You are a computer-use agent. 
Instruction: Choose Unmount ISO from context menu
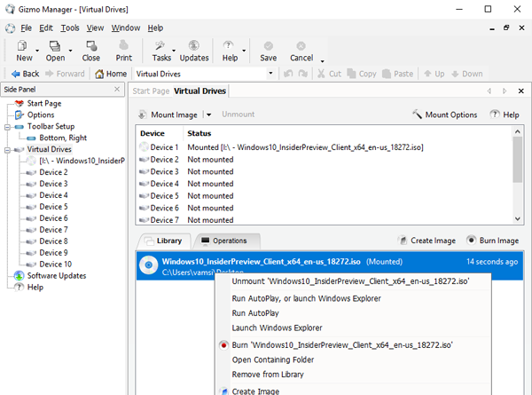tap(353, 281)
